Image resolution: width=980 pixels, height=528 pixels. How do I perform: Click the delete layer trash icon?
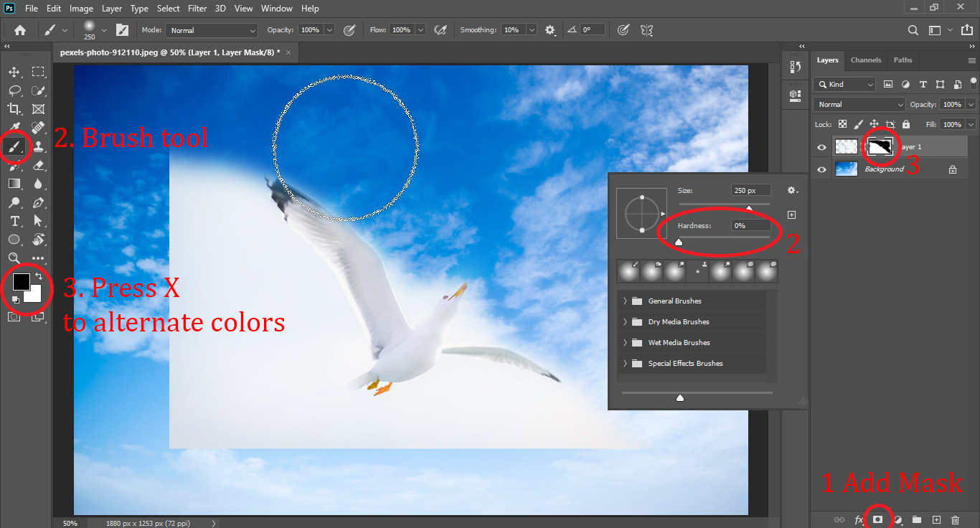click(954, 519)
